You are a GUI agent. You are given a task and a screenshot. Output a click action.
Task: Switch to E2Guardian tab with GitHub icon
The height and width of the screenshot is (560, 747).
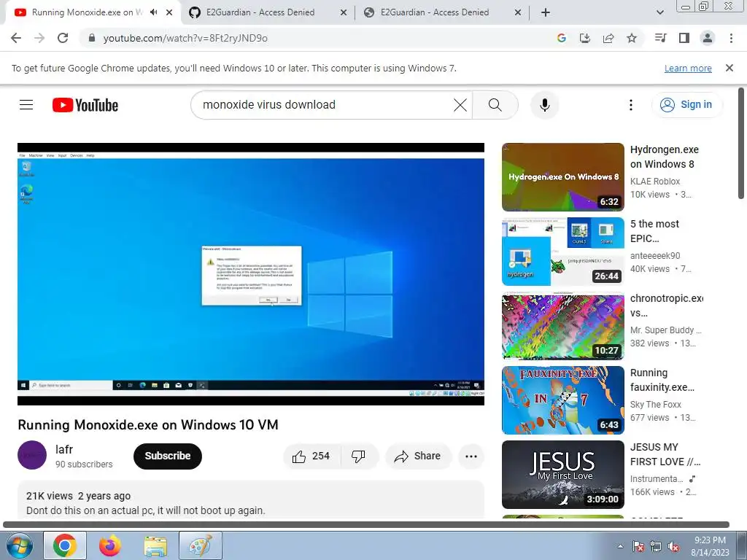coord(268,12)
